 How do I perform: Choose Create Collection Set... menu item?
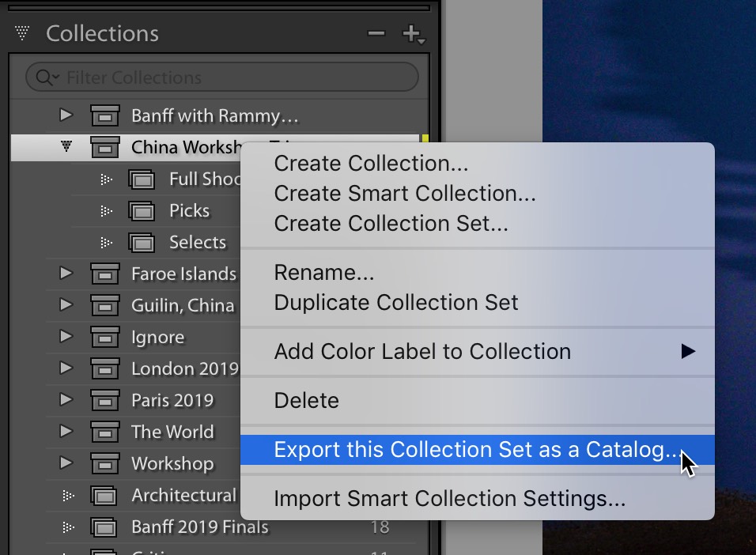[x=478, y=223]
